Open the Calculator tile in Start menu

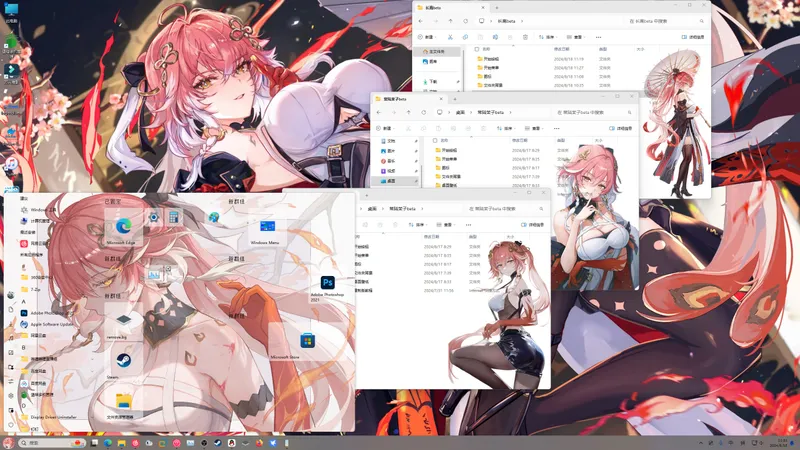(x=173, y=217)
